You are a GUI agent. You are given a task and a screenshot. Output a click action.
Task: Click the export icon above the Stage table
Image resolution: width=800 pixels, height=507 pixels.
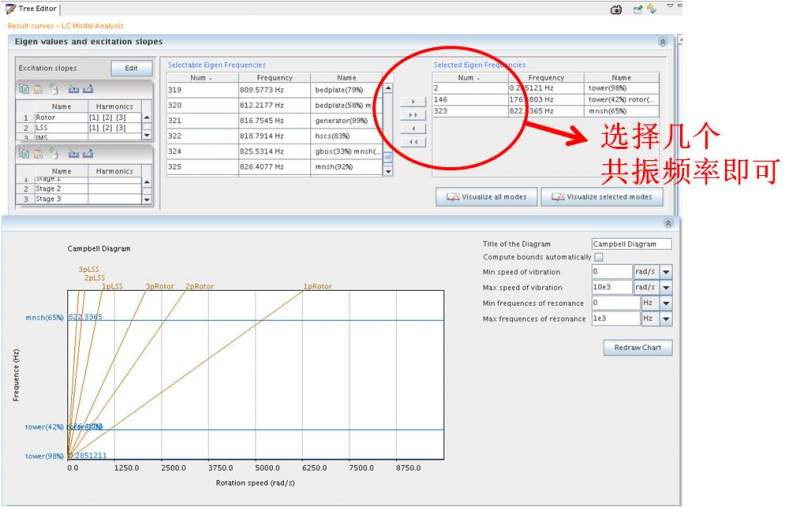coord(88,153)
